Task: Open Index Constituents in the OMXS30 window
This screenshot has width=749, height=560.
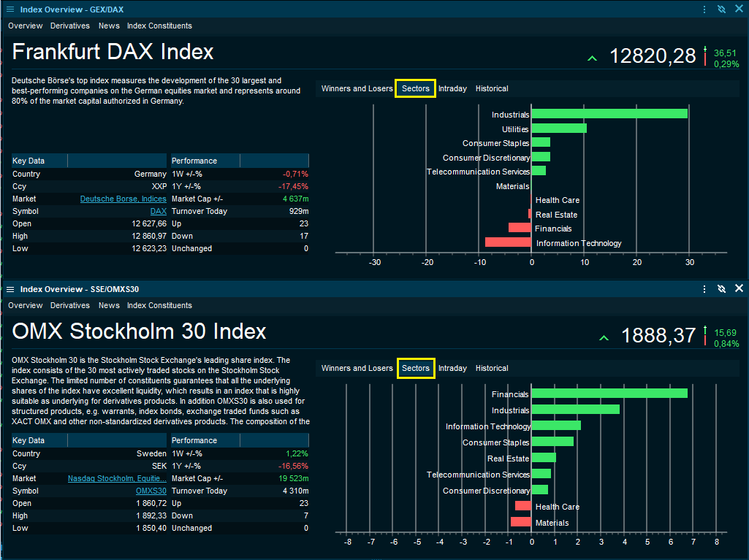Action: click(x=159, y=305)
